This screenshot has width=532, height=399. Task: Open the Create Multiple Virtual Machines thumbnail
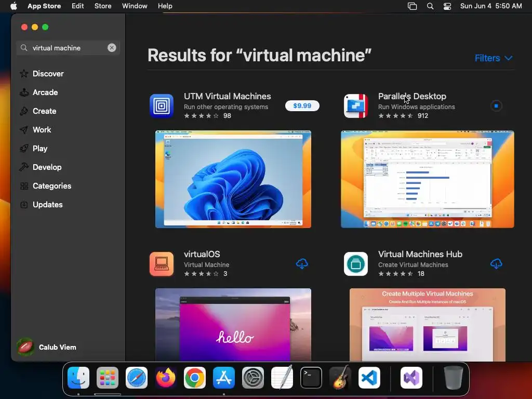coord(428,325)
